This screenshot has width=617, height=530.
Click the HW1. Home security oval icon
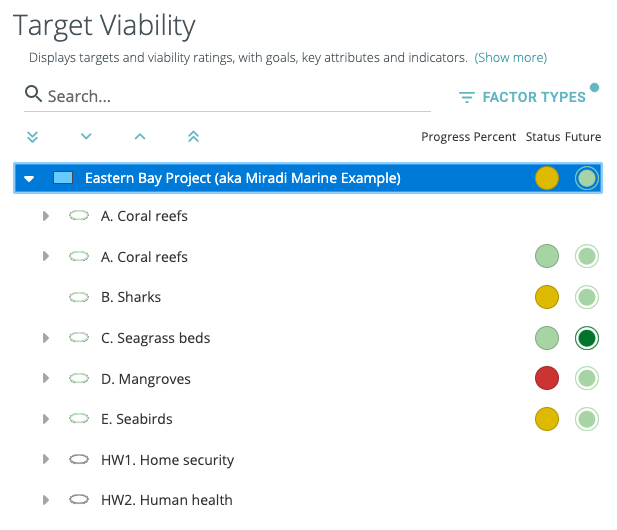pyautogui.click(x=79, y=460)
